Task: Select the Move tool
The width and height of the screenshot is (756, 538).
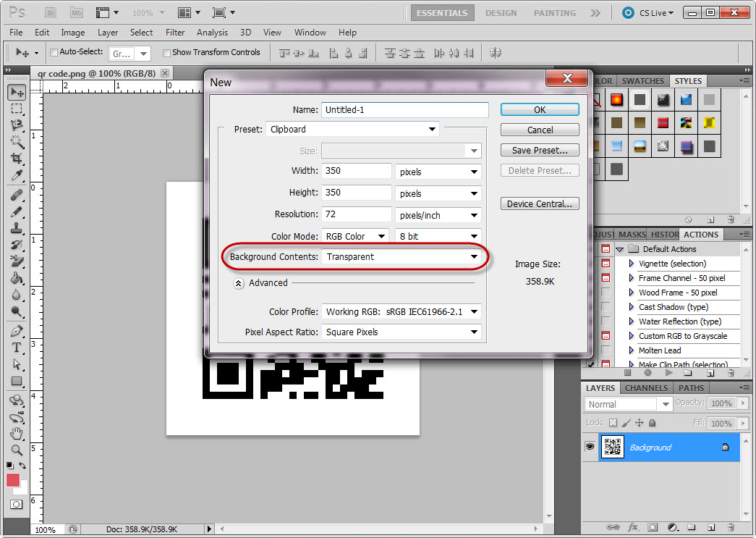Action: [16, 92]
